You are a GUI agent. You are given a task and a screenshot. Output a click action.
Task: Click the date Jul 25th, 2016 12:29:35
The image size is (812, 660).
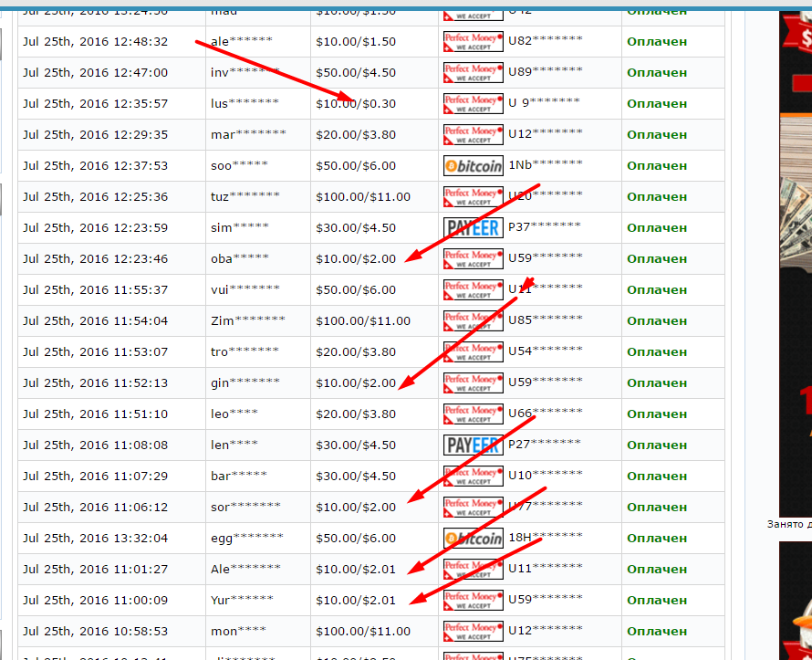(96, 134)
